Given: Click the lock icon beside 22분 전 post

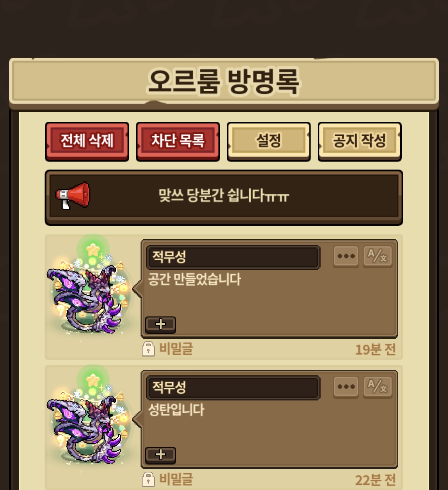Looking at the screenshot, I should point(148,479).
